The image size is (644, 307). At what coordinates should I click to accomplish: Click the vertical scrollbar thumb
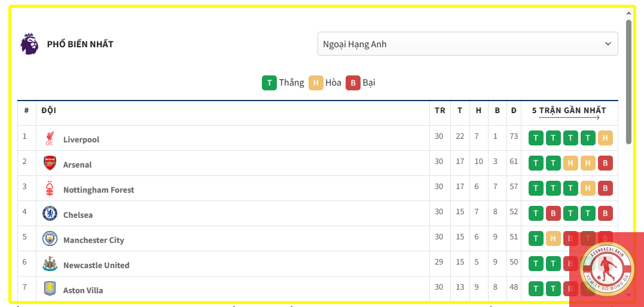(x=628, y=81)
